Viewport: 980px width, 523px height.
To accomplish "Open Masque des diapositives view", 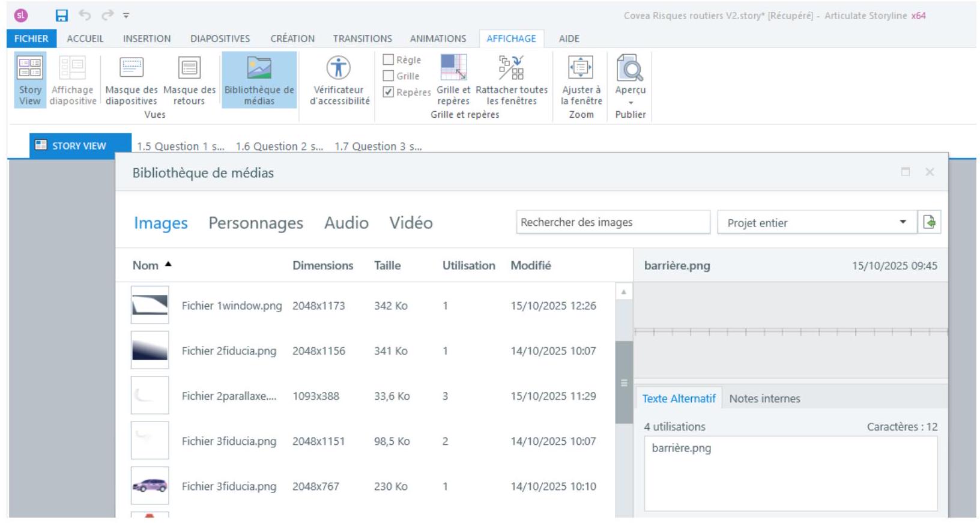I will [x=132, y=80].
